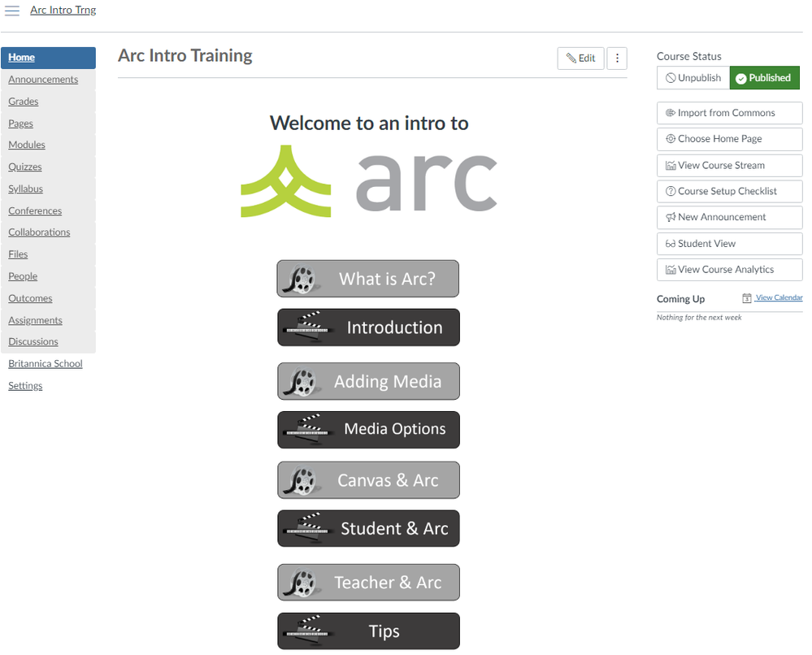Open the Tips lesson button
The height and width of the screenshot is (655, 812).
click(x=368, y=631)
